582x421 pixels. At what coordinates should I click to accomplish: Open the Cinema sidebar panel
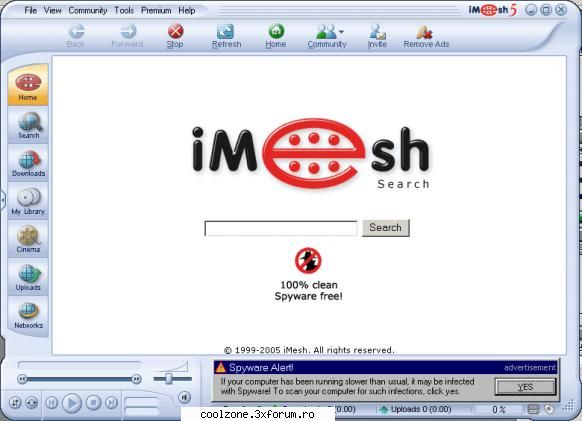(x=28, y=239)
